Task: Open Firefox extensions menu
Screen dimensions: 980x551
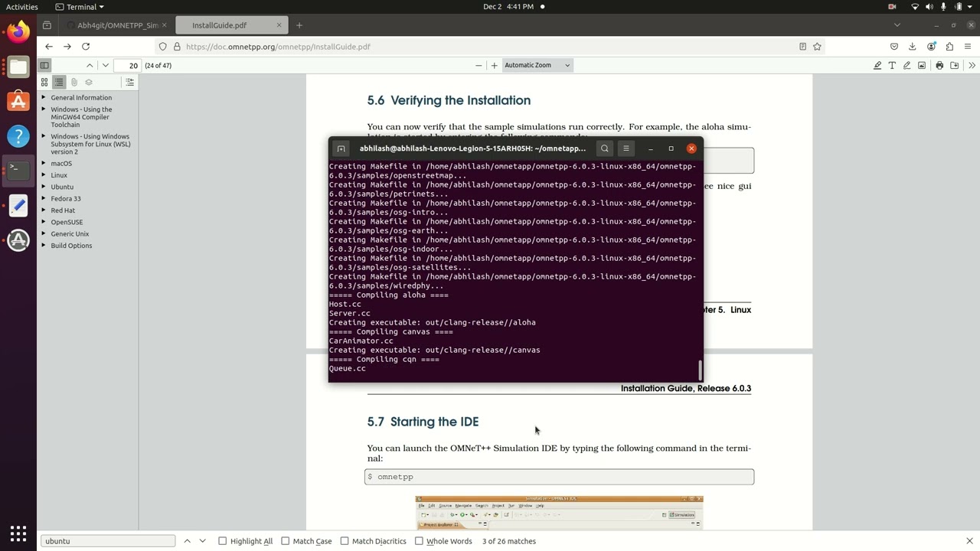Action: pyautogui.click(x=949, y=47)
